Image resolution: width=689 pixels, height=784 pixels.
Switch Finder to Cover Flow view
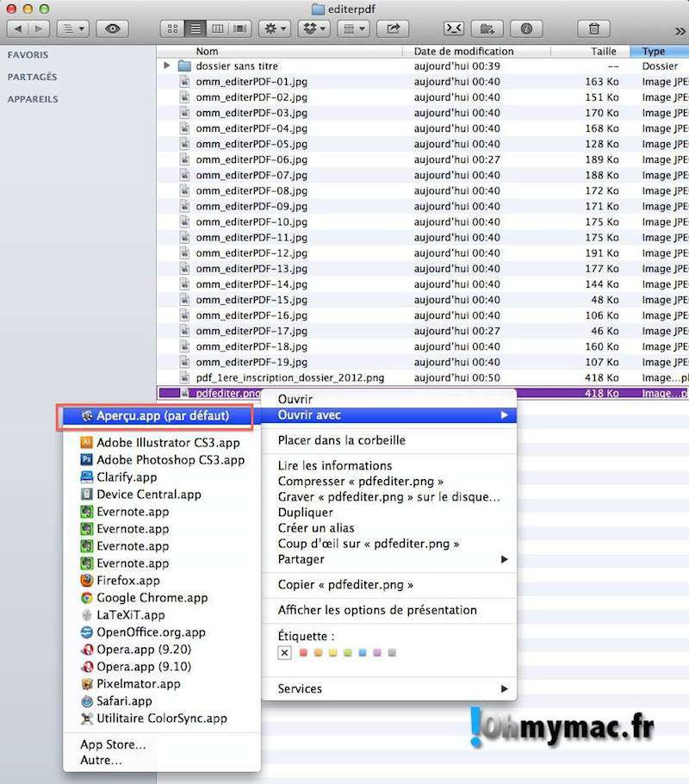[x=240, y=28]
